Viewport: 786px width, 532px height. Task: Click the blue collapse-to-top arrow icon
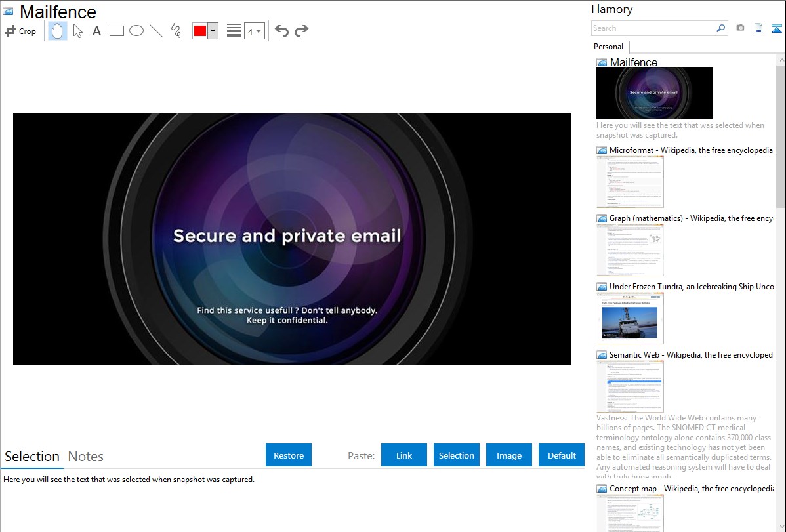click(777, 28)
